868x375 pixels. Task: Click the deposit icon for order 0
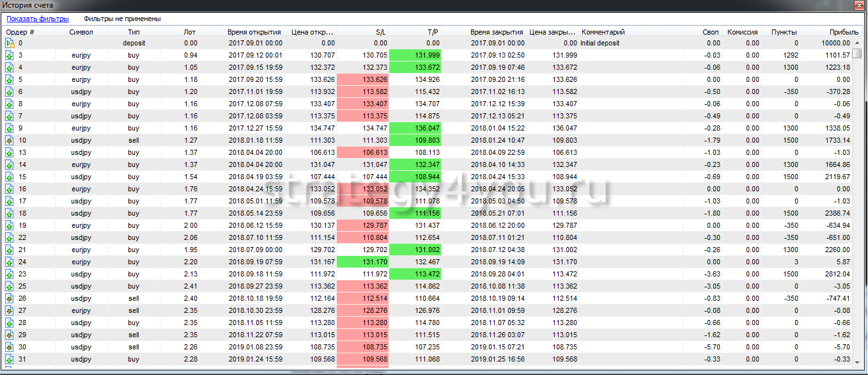(10, 44)
